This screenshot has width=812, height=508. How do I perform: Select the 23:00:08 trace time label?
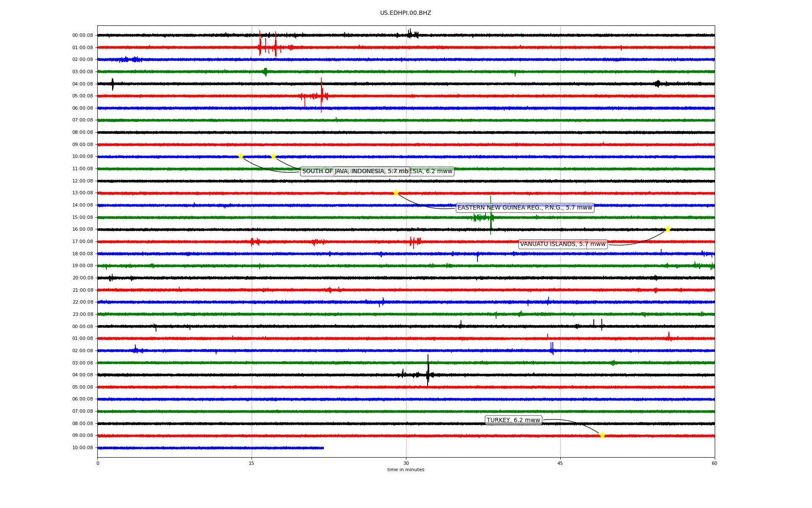(82, 314)
